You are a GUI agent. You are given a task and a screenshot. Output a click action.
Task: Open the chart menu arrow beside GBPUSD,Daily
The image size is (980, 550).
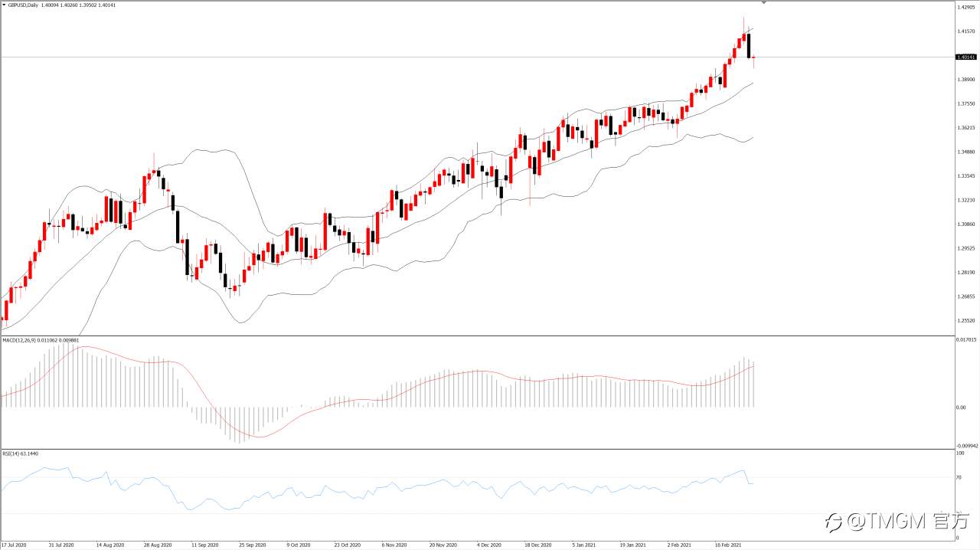coord(4,5)
